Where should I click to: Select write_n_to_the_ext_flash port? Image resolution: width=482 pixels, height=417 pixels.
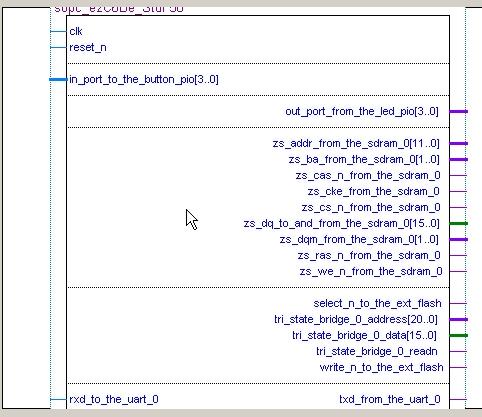[382, 367]
